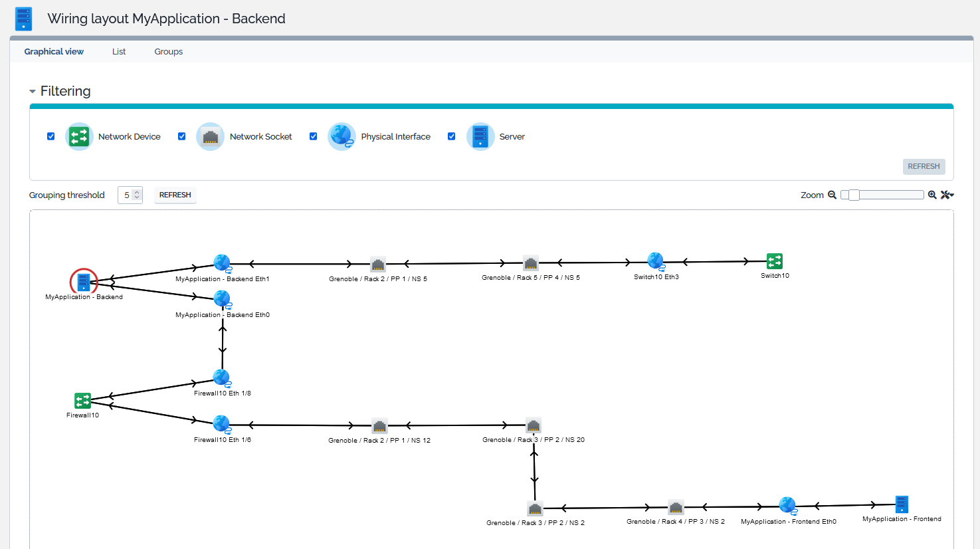Image resolution: width=980 pixels, height=549 pixels.
Task: Click the zoom in magnifier icon
Action: pyautogui.click(x=932, y=195)
